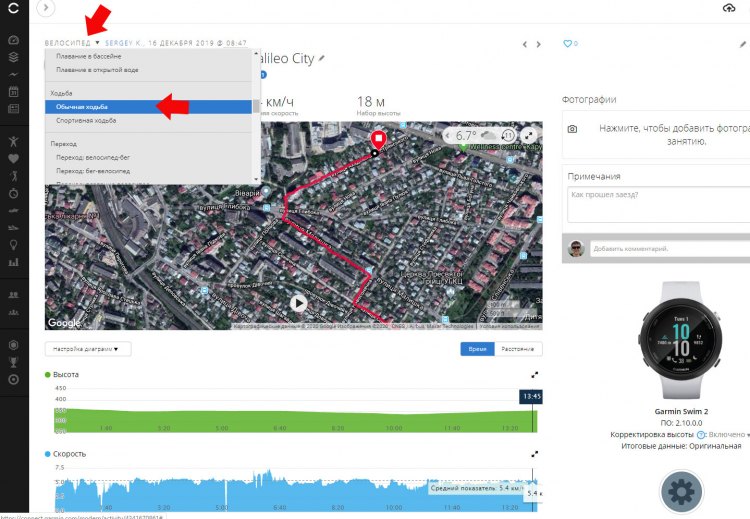750x519 pixels.
Task: Open the lightbulb insights sidebar icon
Action: click(x=14, y=245)
